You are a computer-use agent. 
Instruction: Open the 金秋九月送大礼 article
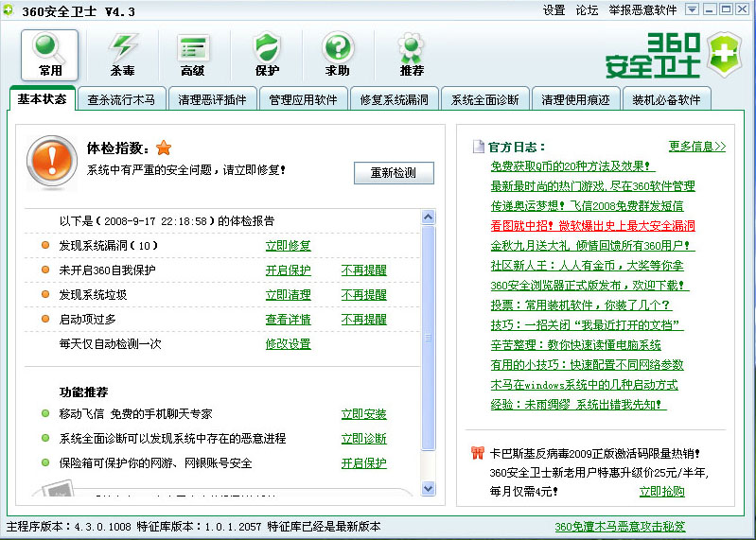pyautogui.click(x=593, y=246)
